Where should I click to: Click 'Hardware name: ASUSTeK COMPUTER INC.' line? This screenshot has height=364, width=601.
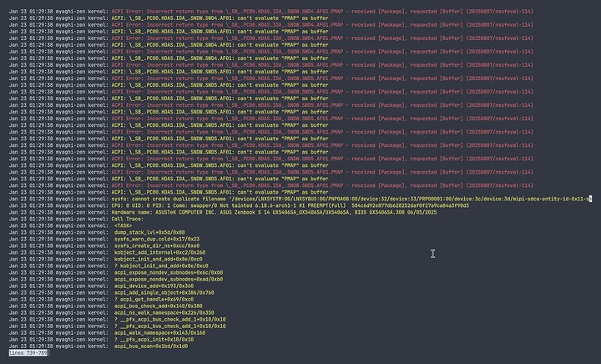pos(274,212)
